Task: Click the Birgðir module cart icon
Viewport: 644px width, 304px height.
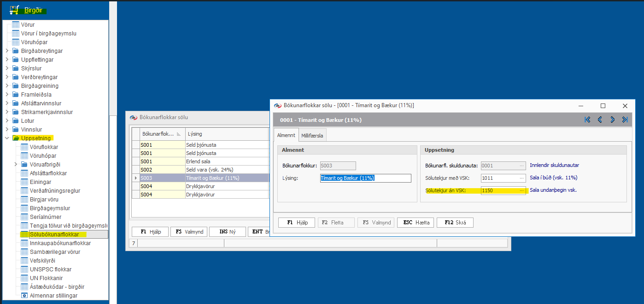Action: [14, 10]
